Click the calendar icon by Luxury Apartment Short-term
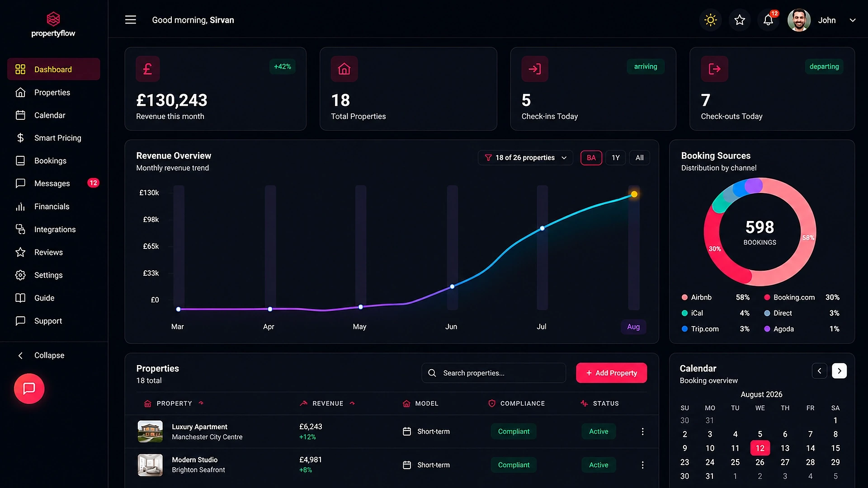This screenshot has width=868, height=488. (x=407, y=432)
